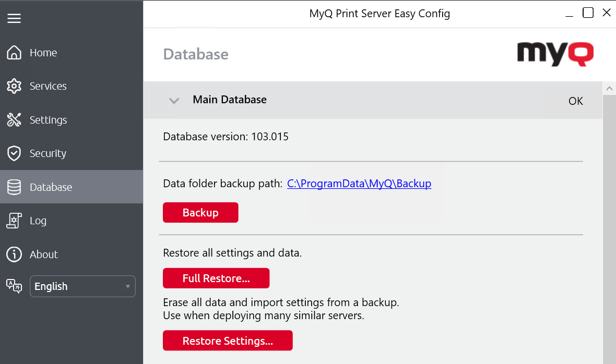This screenshot has width=616, height=364.
Task: Switch to the Settings section label
Action: coord(49,120)
